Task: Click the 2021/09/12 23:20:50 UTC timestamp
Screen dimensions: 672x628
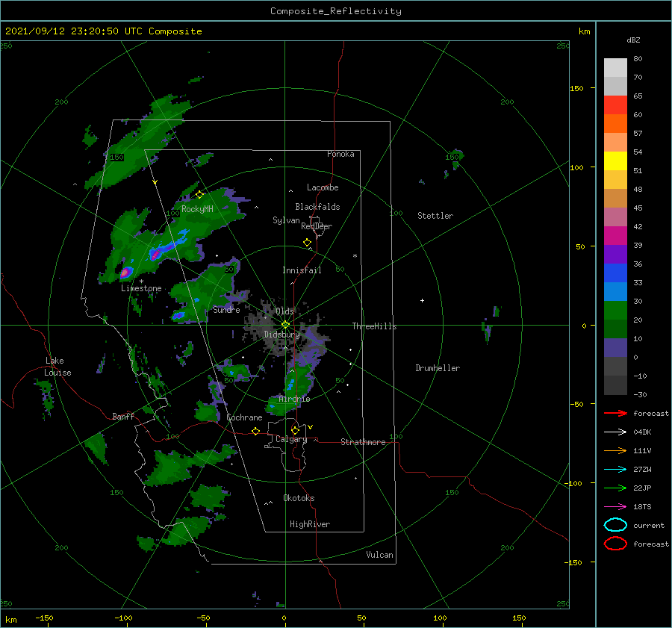Action: [103, 31]
